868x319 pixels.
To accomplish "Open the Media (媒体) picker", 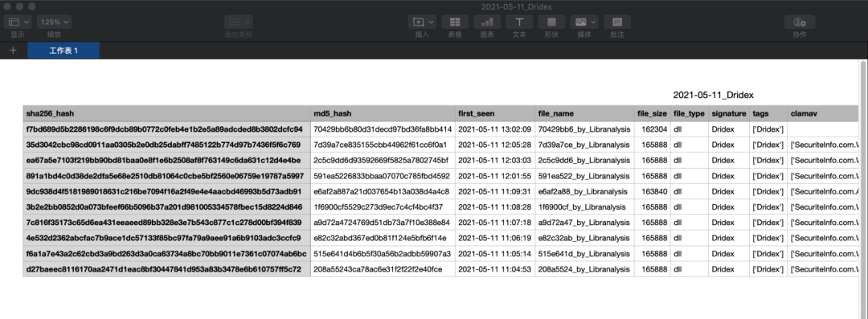I will [584, 22].
